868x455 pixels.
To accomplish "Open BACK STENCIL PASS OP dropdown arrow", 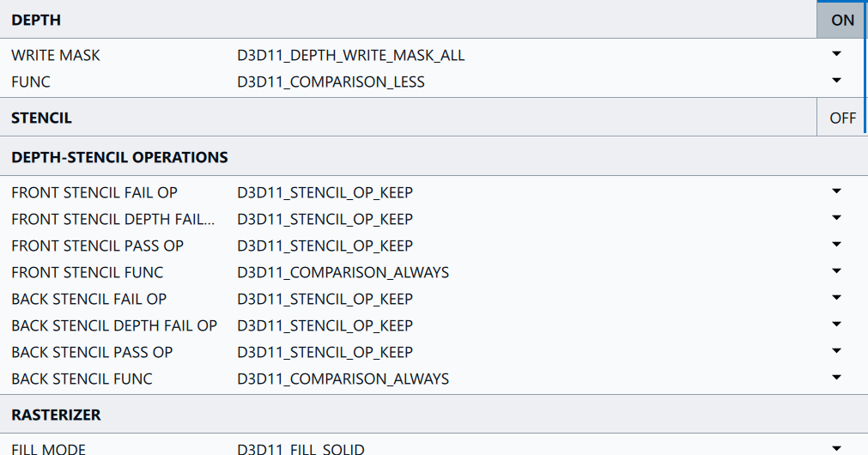I will [x=836, y=351].
